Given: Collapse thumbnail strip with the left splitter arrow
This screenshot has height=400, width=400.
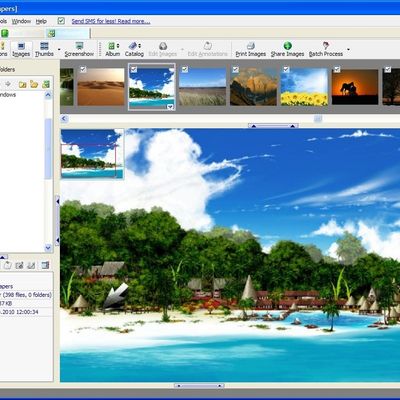Looking at the screenshot, I should click(254, 126).
